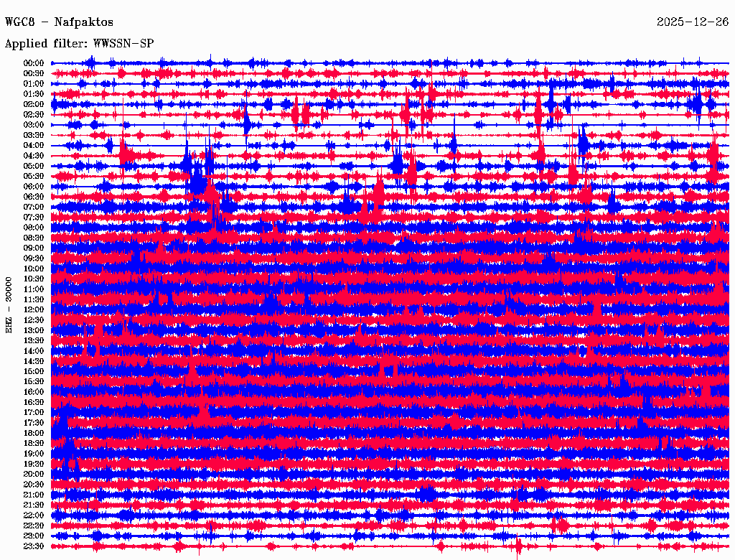
Task: Select the 04:00 time label
Action: click(x=34, y=146)
